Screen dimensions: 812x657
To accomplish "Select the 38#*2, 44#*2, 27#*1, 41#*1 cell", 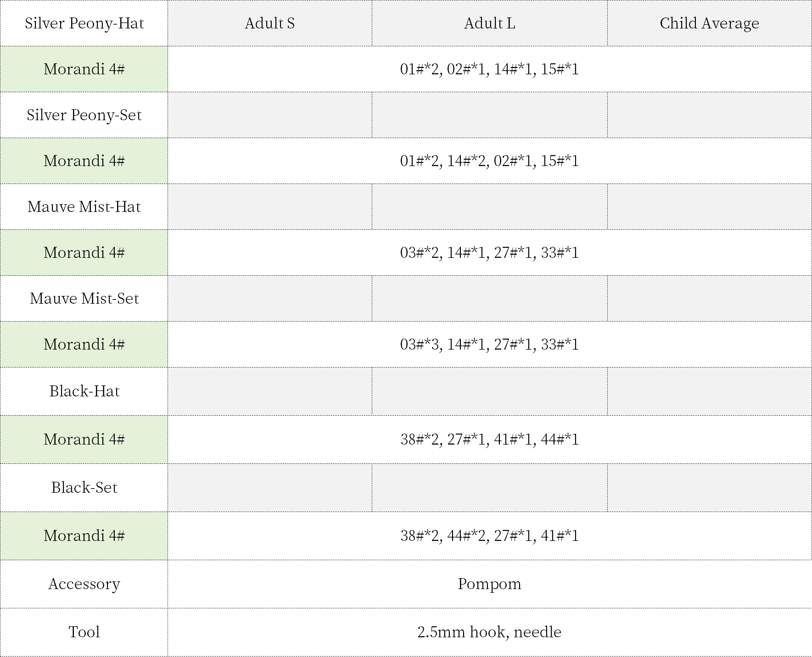I will [x=489, y=536].
